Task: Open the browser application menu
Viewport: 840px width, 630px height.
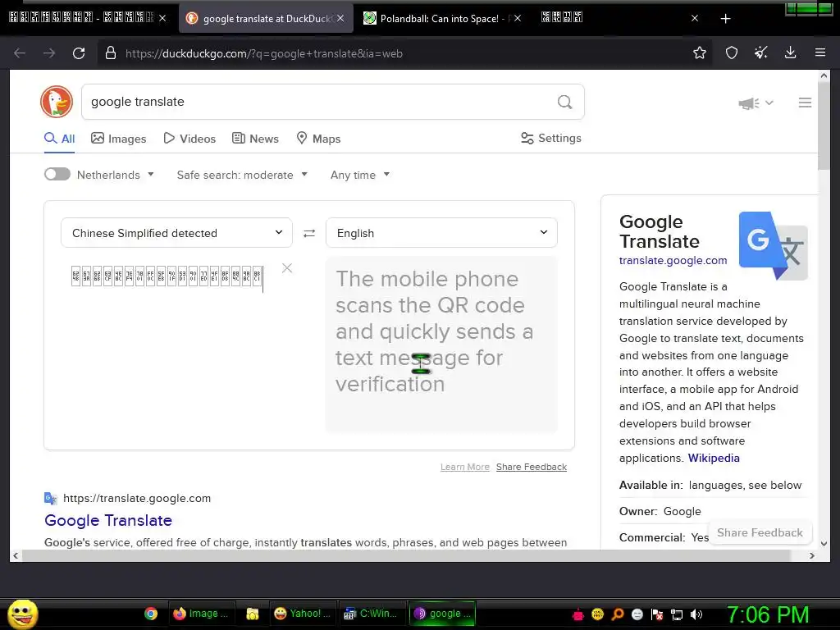Action: (x=819, y=52)
